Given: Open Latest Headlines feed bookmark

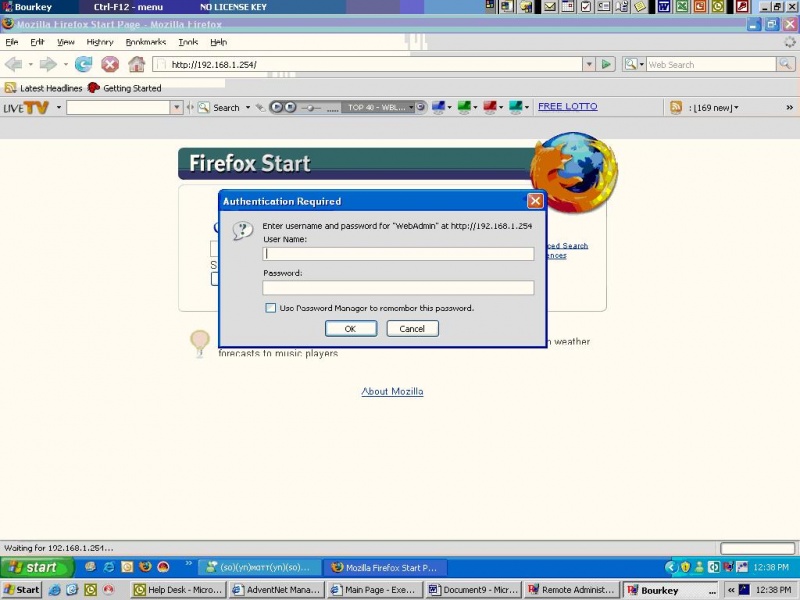Looking at the screenshot, I should point(43,88).
